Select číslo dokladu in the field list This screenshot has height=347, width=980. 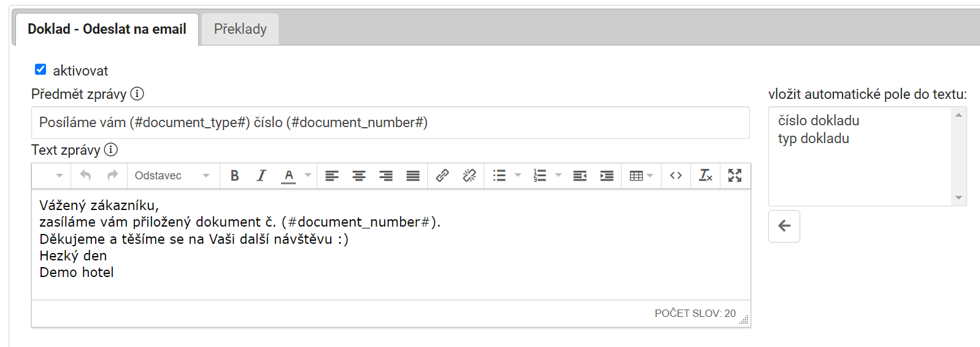pyautogui.click(x=819, y=120)
